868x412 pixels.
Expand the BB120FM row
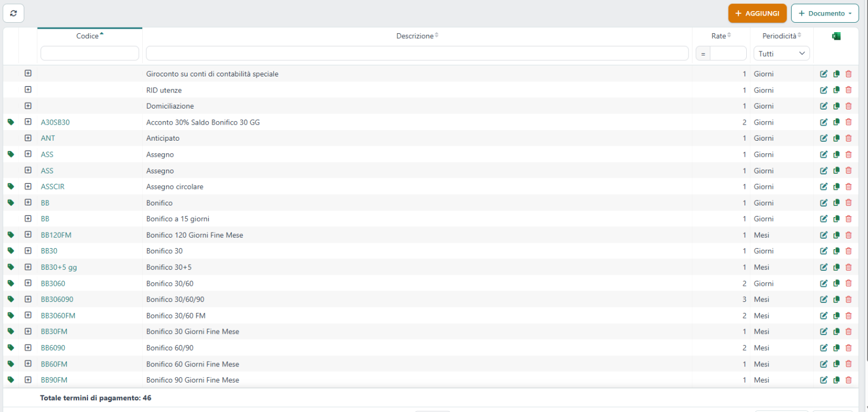28,235
